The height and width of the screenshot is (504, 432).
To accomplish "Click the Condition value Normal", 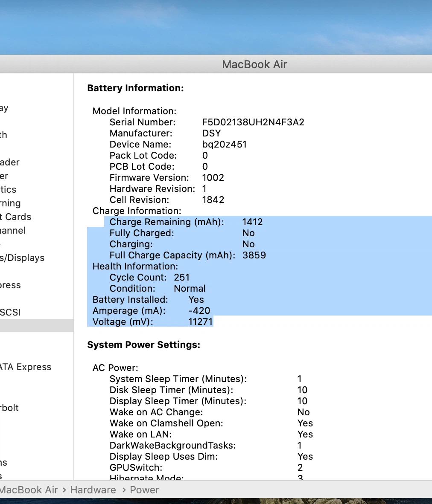I will pyautogui.click(x=190, y=288).
